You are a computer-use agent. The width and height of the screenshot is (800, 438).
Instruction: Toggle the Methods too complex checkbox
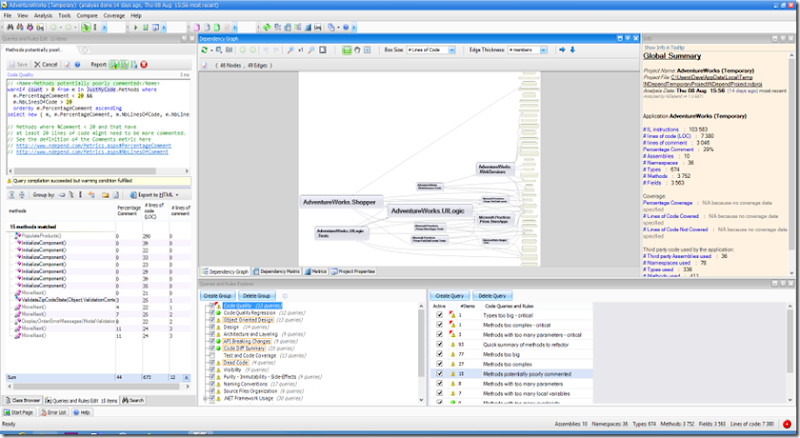441,364
